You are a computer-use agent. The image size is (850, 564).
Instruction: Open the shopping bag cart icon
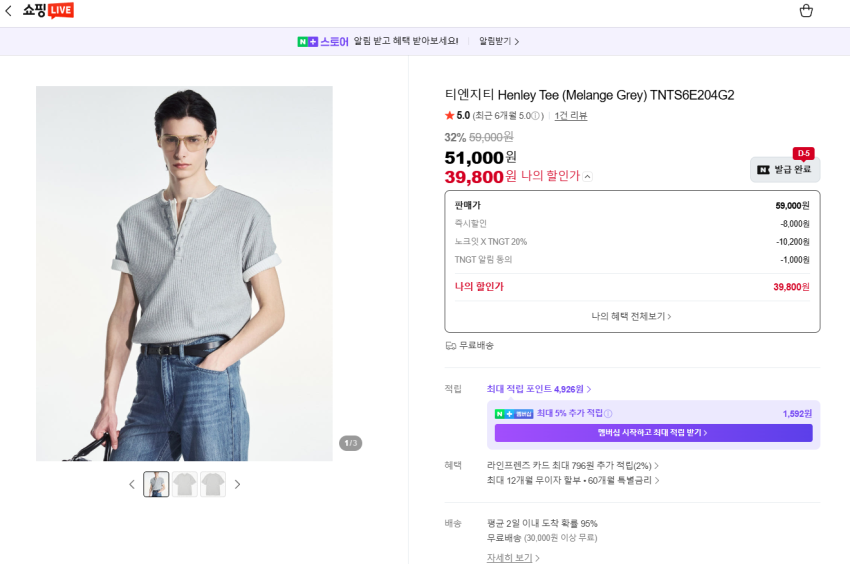pos(806,11)
